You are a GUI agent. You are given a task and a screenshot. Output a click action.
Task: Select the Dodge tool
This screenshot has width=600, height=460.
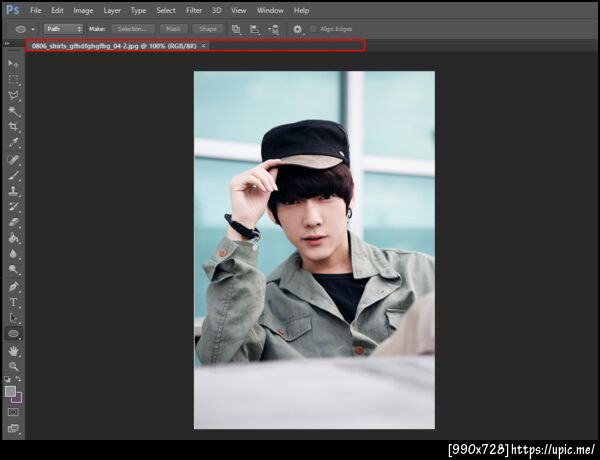pos(13,269)
